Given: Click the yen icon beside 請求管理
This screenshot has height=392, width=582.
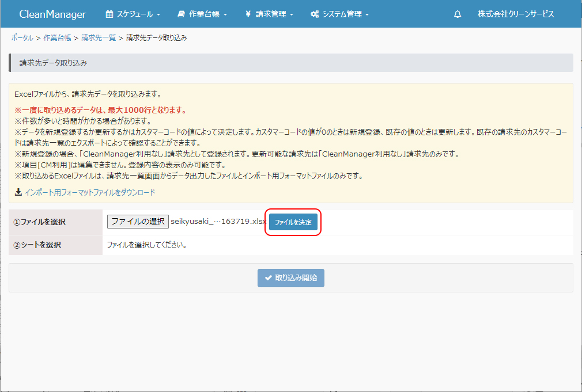Looking at the screenshot, I should coord(247,14).
